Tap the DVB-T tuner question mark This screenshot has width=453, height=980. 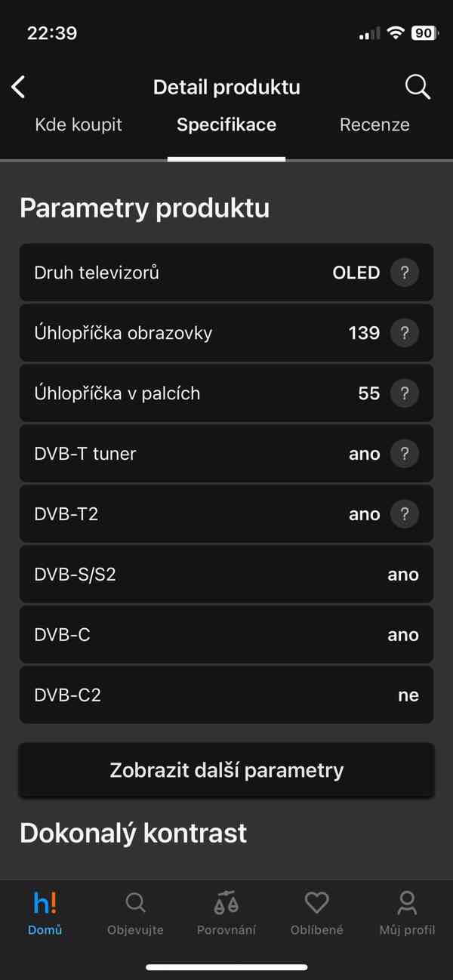[x=405, y=454]
